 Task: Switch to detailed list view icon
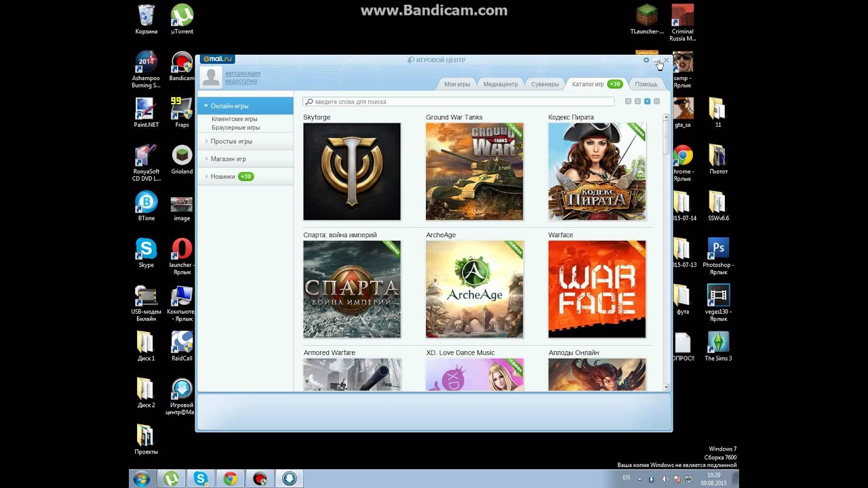tap(628, 101)
